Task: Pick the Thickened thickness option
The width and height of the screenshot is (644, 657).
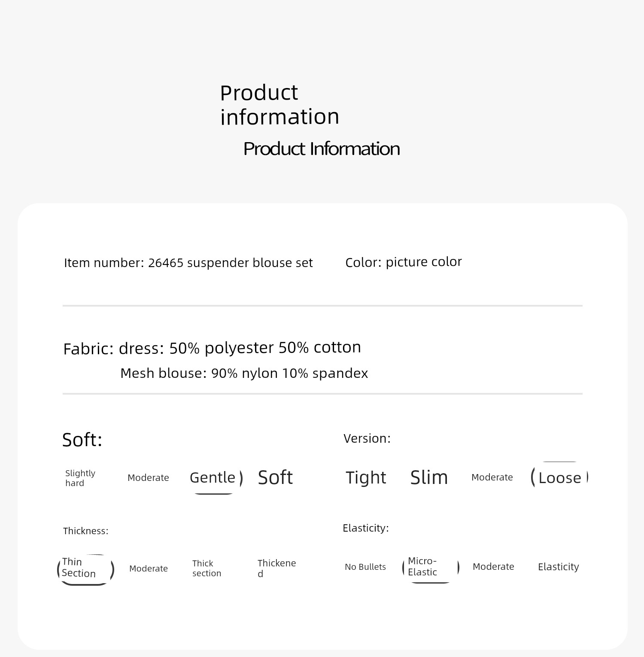Action: click(276, 568)
